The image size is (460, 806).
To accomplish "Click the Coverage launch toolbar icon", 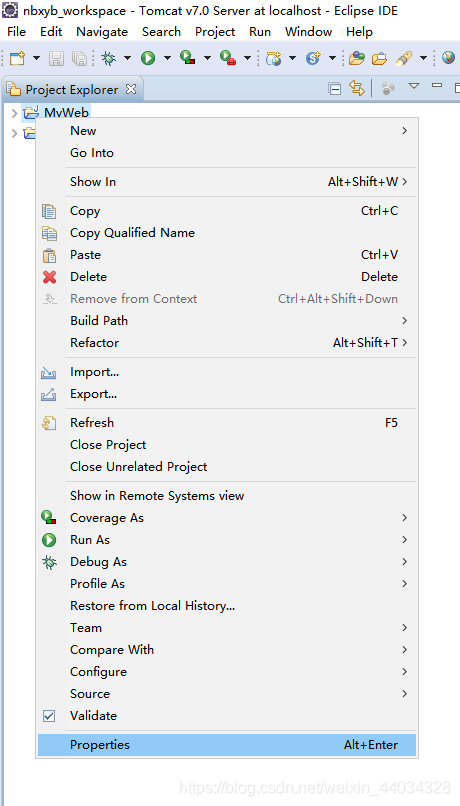I will click(188, 58).
